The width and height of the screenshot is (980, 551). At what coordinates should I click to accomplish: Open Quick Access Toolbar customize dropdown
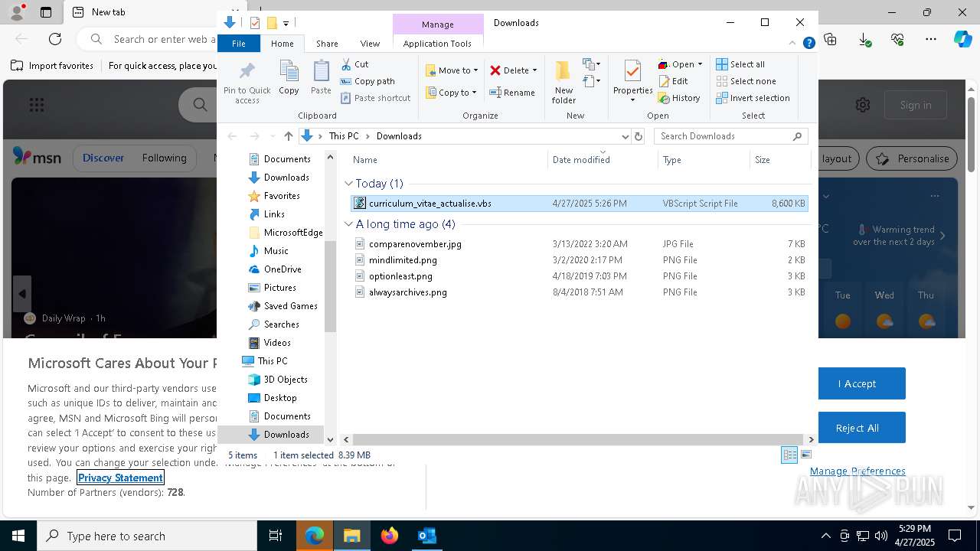click(x=286, y=23)
